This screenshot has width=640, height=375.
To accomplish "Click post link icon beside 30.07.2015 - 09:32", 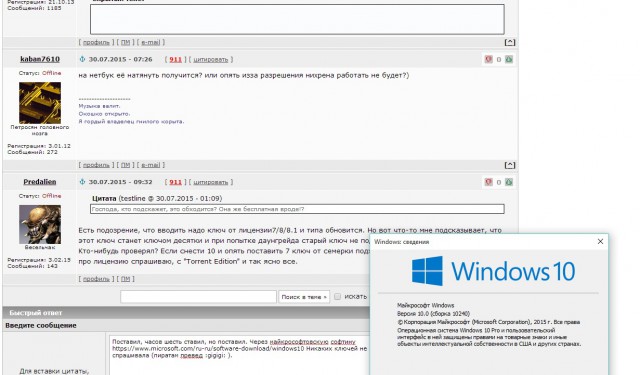I will click(82, 182).
